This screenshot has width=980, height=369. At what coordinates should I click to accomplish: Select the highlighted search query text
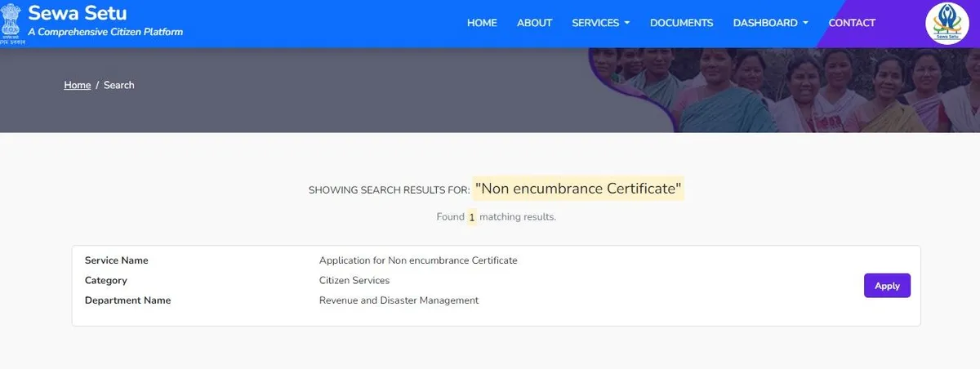coord(577,189)
